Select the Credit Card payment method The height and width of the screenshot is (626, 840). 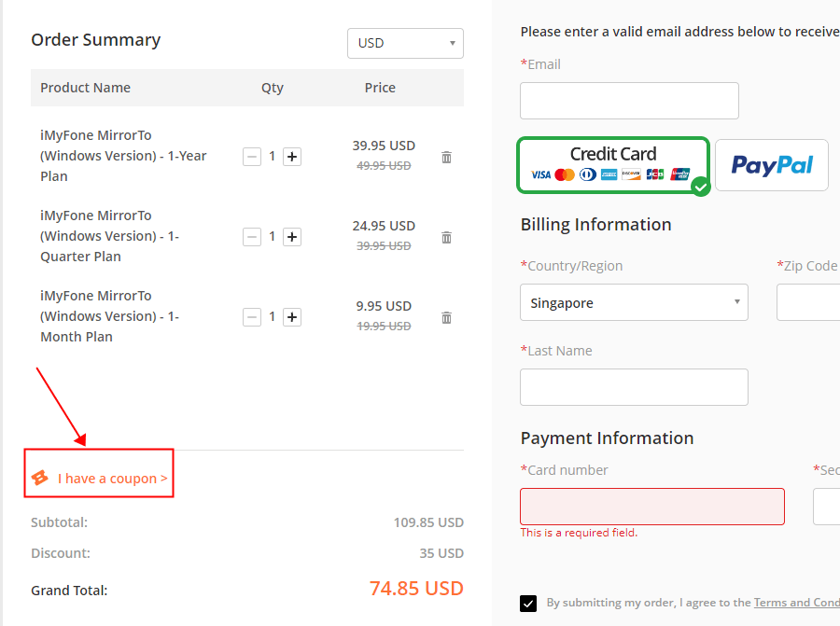pos(613,165)
